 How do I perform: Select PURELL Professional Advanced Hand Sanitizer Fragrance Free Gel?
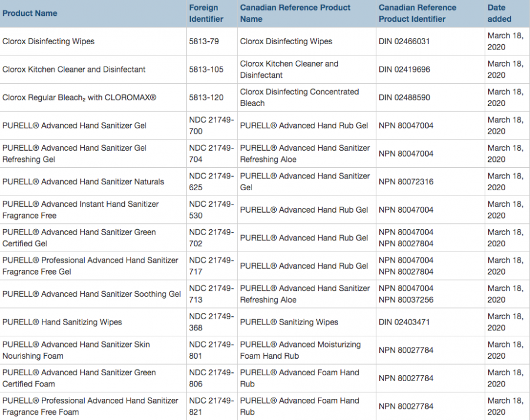pos(90,266)
